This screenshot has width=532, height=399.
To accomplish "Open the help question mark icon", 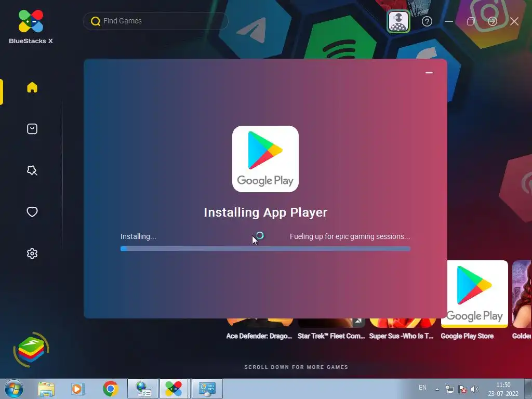I will [x=427, y=21].
